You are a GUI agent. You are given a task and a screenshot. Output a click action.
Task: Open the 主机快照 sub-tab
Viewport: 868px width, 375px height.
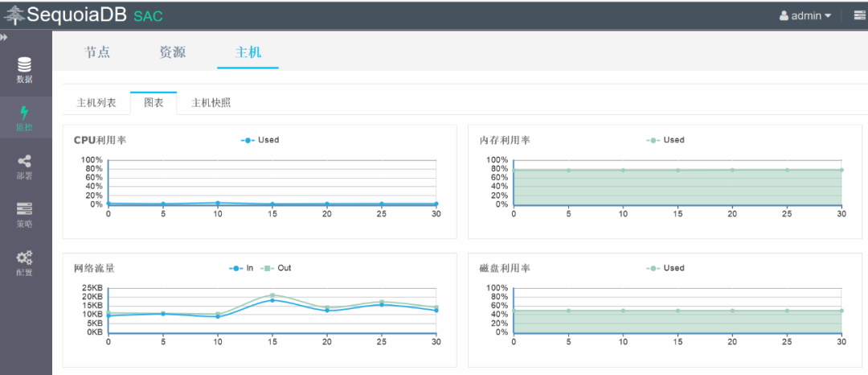pos(211,103)
